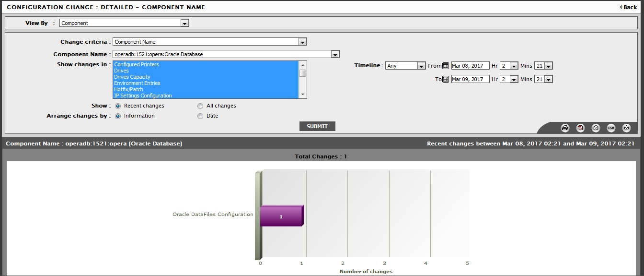Screen dimensions: 644x276
Task: Select Hotfix/Patch in the list
Action: point(206,89)
